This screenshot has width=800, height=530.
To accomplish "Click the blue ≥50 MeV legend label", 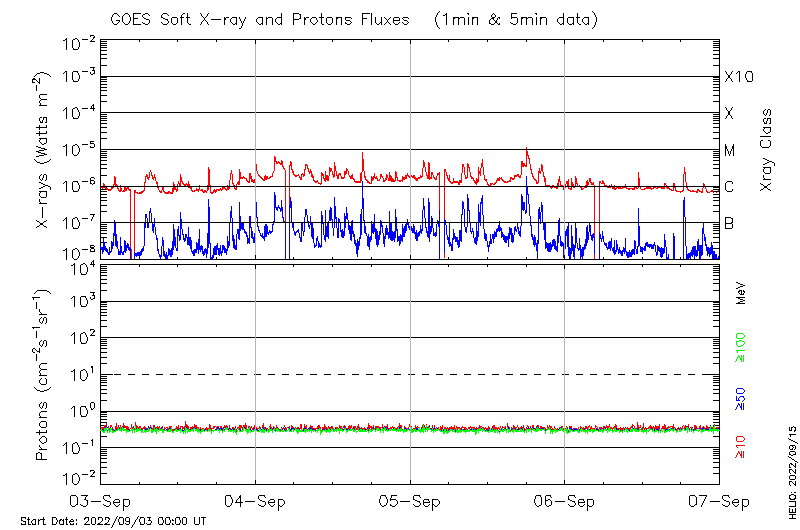I will tap(741, 399).
